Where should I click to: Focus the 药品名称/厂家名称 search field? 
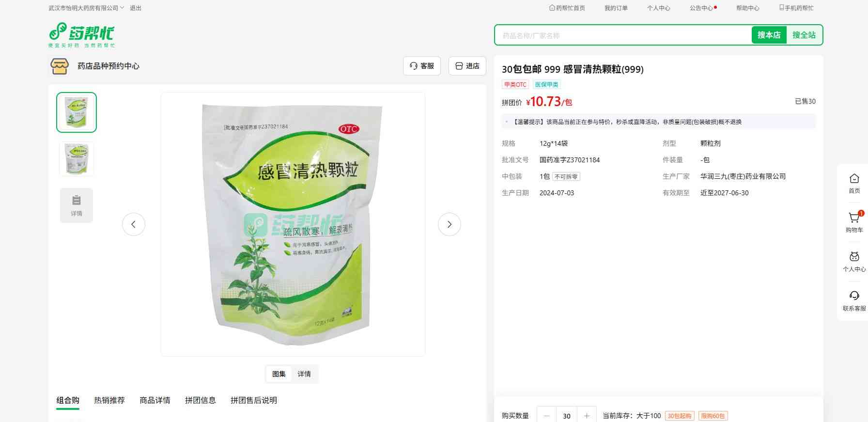(623, 35)
